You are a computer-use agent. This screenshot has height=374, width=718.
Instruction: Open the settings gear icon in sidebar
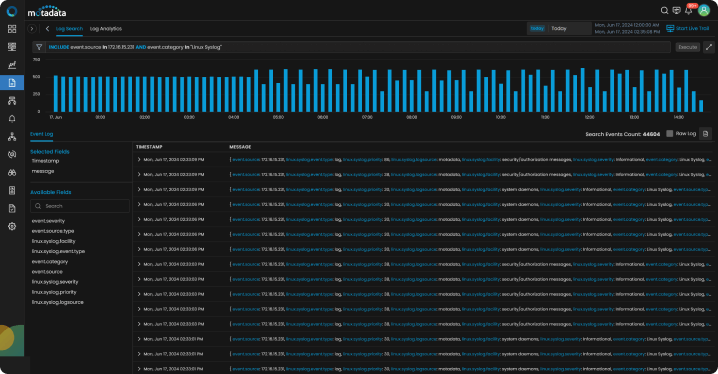coord(12,226)
